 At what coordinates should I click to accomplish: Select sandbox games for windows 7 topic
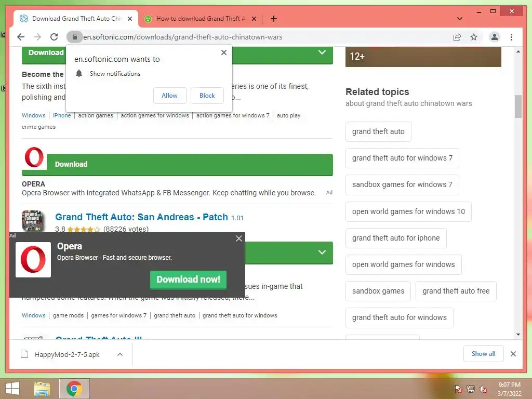point(402,184)
